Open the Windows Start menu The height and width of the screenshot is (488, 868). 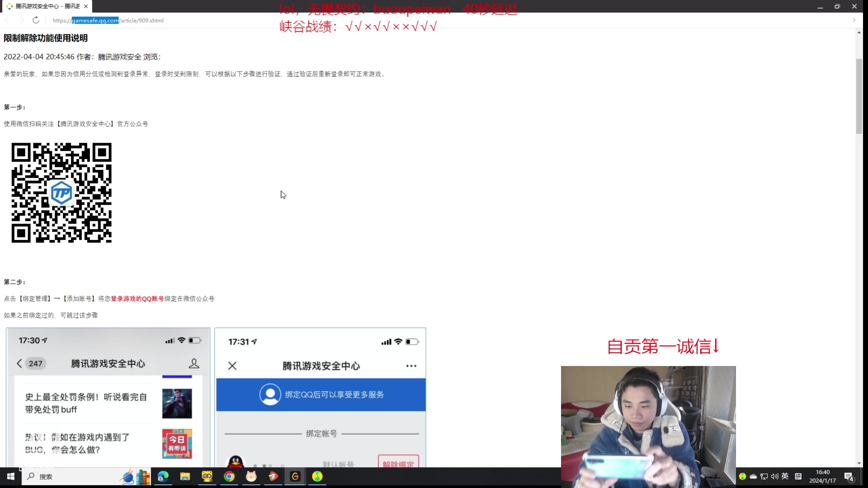[10, 477]
